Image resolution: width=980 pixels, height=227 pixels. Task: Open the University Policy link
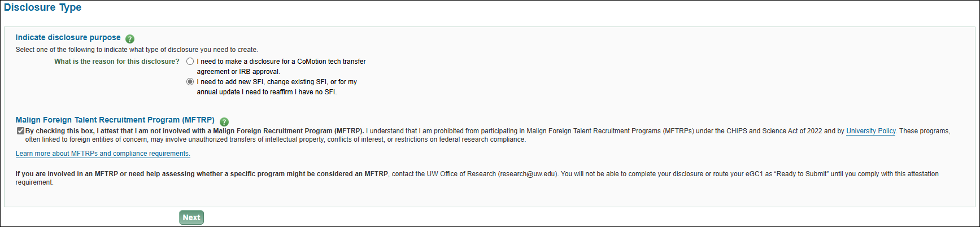tap(870, 131)
